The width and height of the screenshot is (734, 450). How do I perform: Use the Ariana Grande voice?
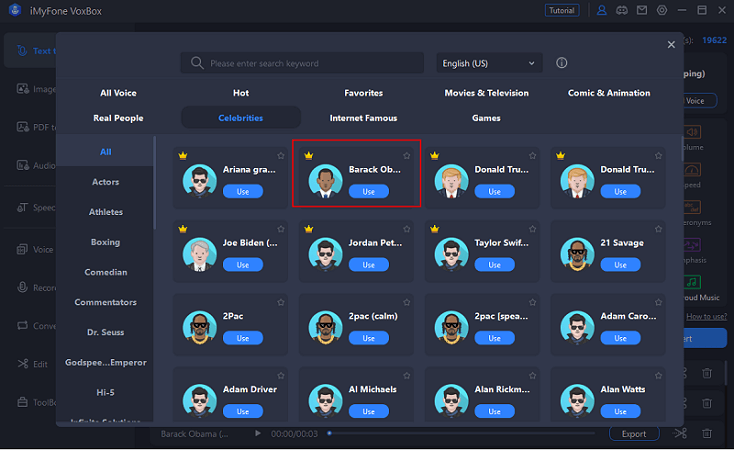242,192
